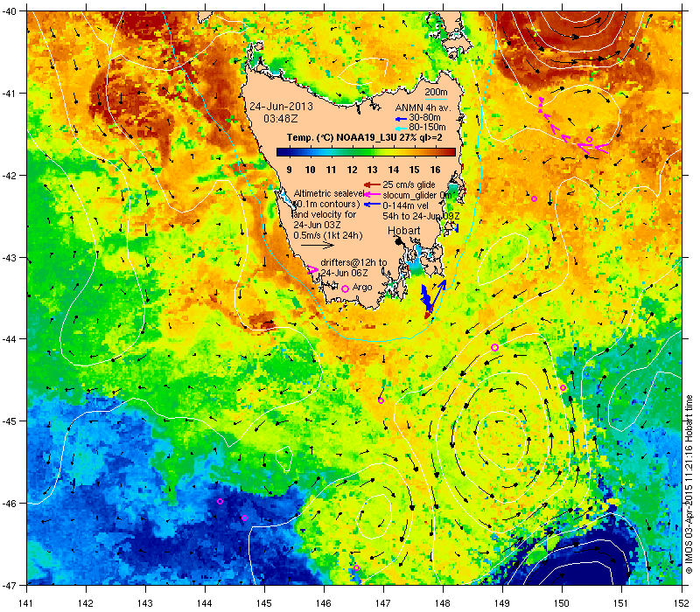
Task: Click the Argo float circle near 46.8°S 146.5°E
Action: pyautogui.click(x=356, y=567)
